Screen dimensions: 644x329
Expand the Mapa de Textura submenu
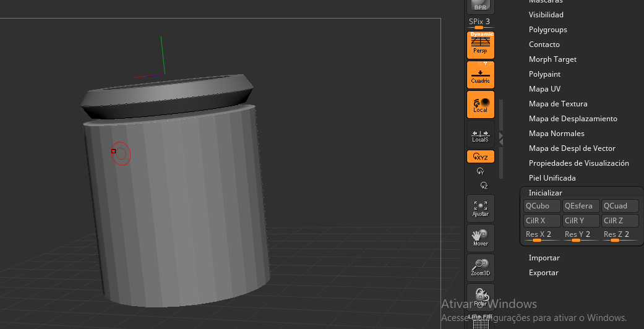pos(558,103)
